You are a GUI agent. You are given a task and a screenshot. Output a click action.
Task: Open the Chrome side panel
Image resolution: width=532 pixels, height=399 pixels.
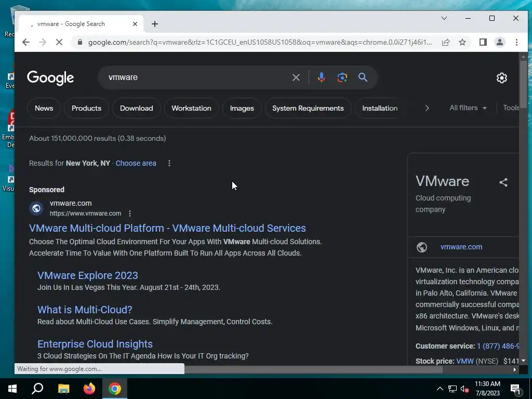point(483,42)
